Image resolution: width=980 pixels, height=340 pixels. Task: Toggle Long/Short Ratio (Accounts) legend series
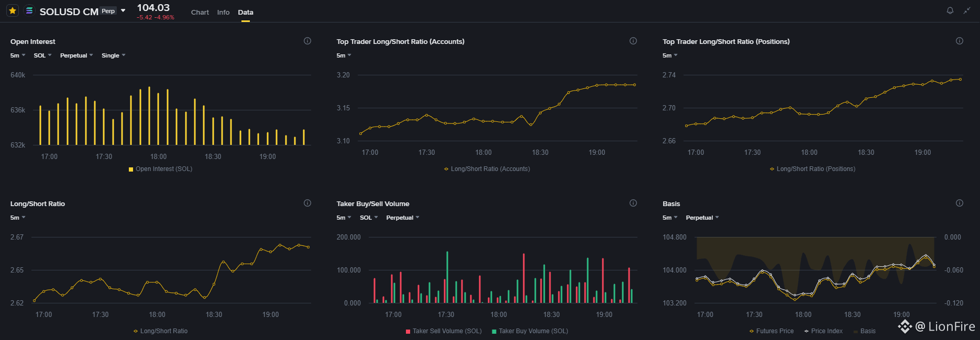487,169
